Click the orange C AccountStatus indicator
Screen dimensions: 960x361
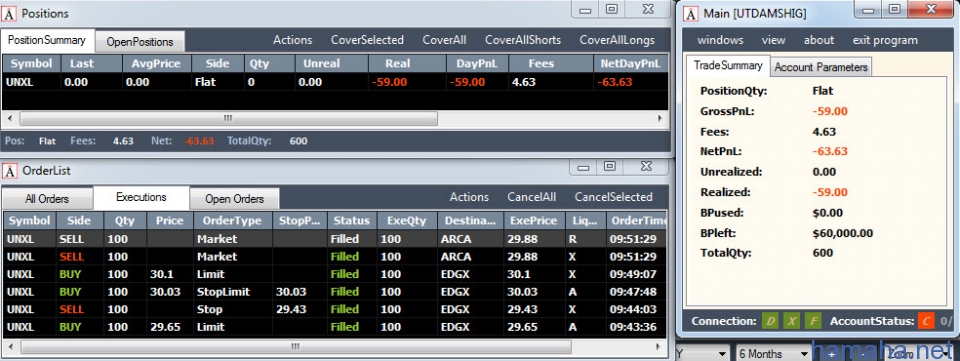(x=926, y=321)
